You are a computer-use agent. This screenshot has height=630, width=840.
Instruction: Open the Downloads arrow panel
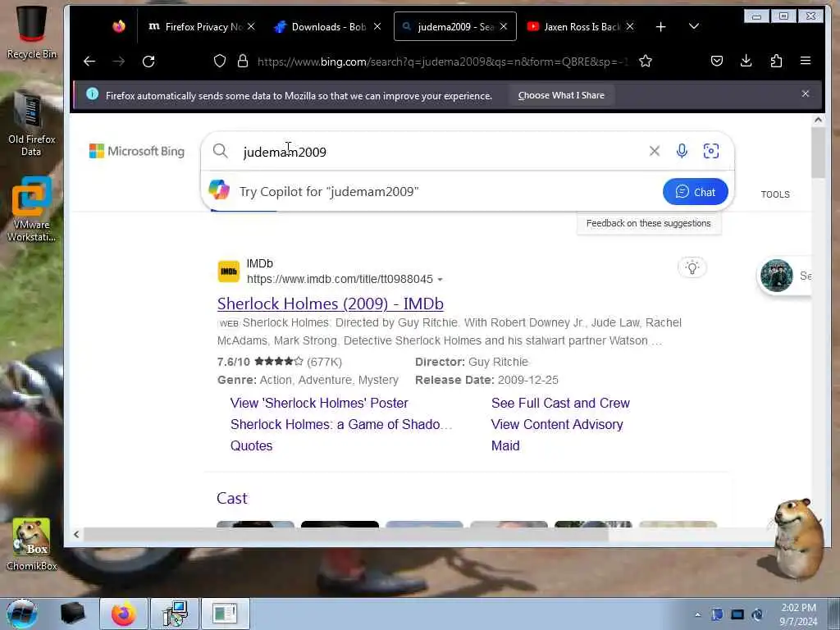[x=746, y=61]
